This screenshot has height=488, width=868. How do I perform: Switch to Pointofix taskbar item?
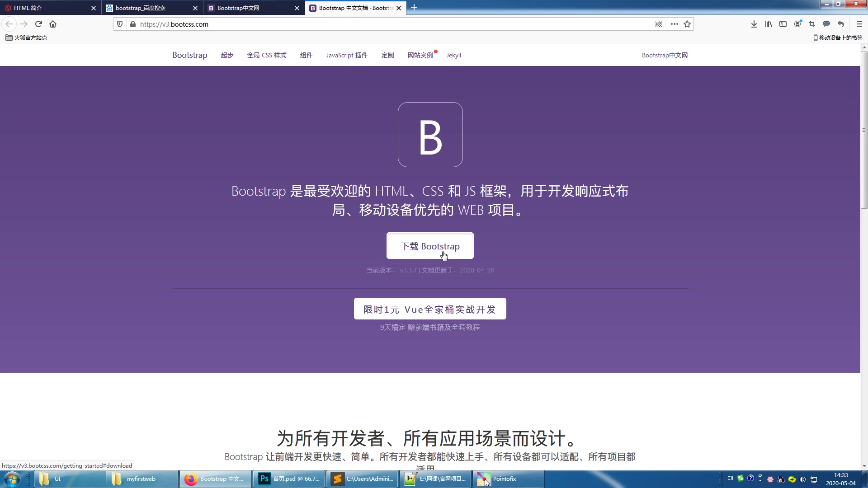(x=509, y=479)
